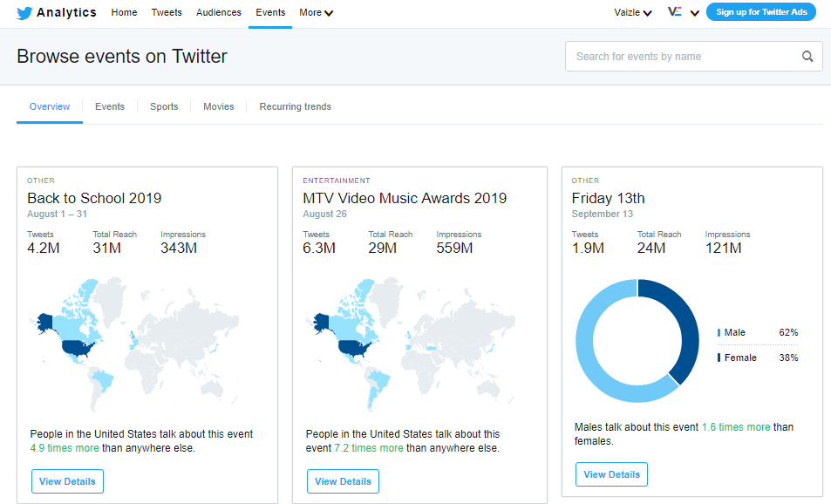Open the Audiences menu item
The height and width of the screenshot is (504, 831).
click(218, 12)
